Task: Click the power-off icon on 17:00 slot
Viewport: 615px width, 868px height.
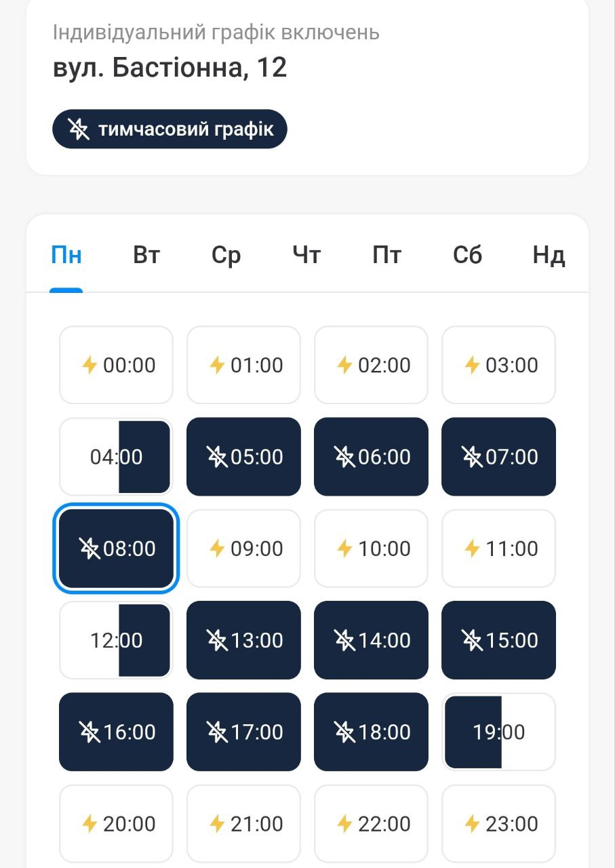Action: (x=218, y=732)
